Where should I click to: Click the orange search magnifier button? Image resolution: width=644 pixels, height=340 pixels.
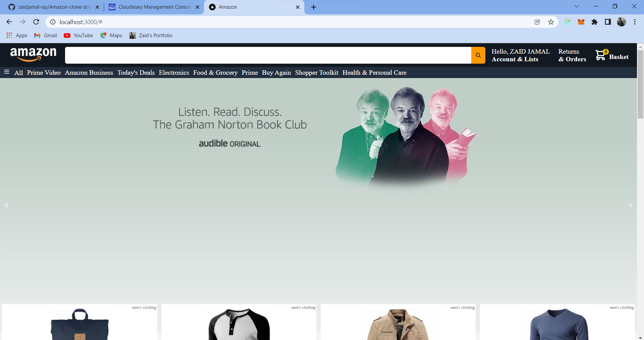[478, 55]
